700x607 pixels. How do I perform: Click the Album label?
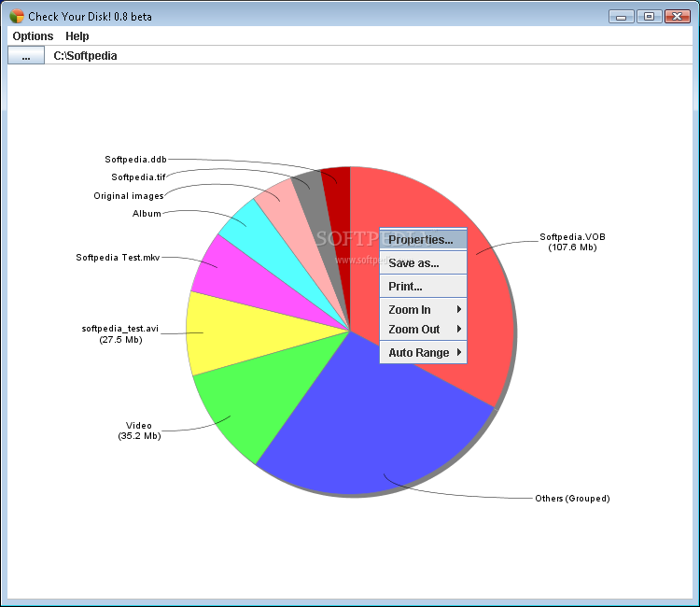click(x=147, y=214)
